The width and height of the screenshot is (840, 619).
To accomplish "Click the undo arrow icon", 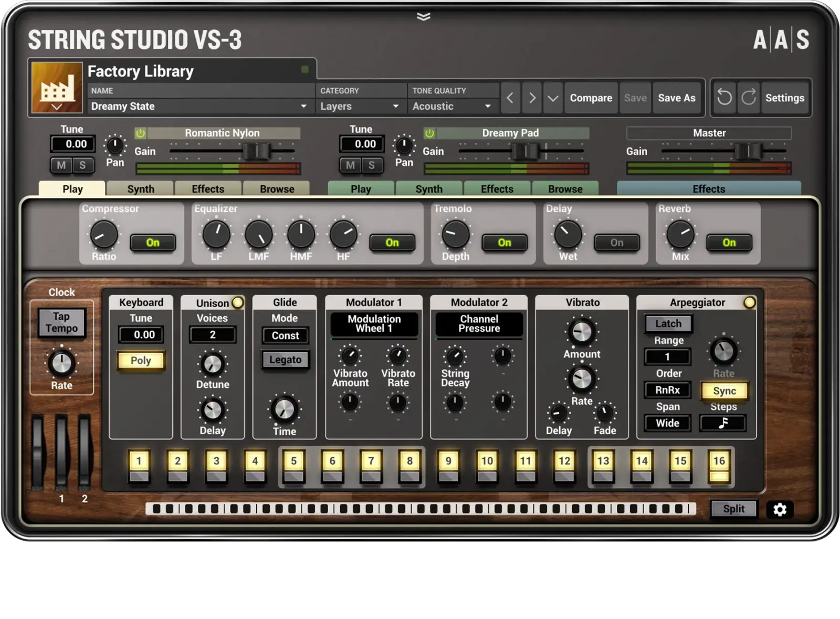I will 724,97.
